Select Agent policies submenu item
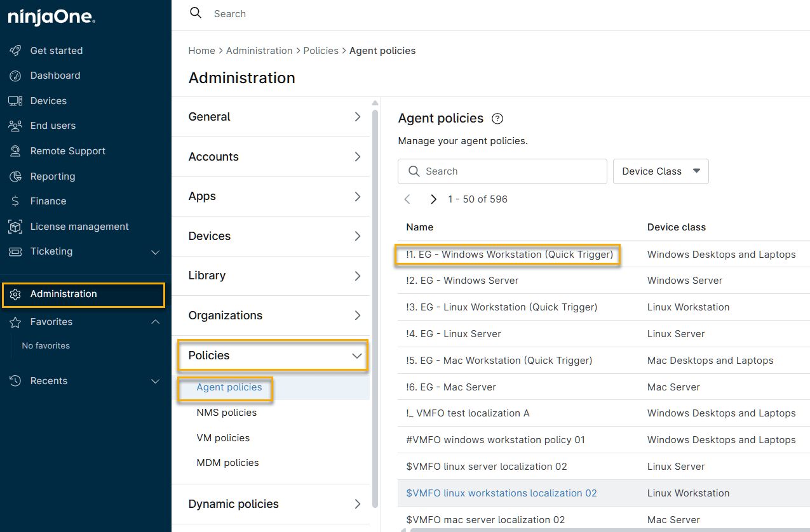This screenshot has height=532, width=810. 229,387
